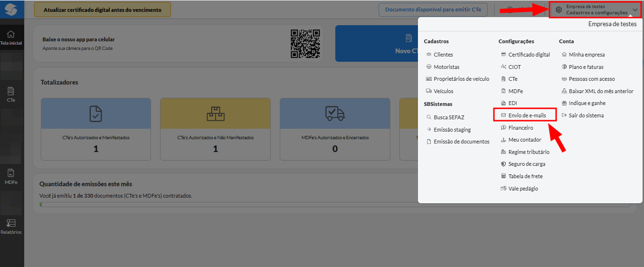
Task: Click the app logo in top-left corner
Action: (10, 10)
